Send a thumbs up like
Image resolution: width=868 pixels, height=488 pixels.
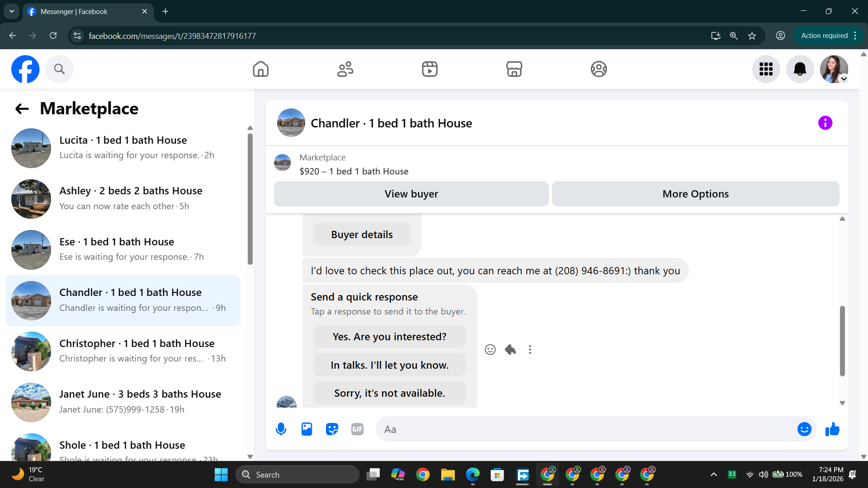(832, 429)
